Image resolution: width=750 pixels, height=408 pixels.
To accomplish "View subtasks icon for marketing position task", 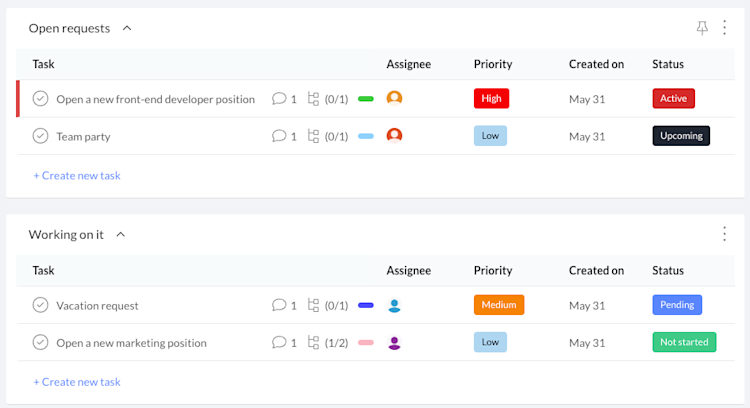I will pos(313,342).
